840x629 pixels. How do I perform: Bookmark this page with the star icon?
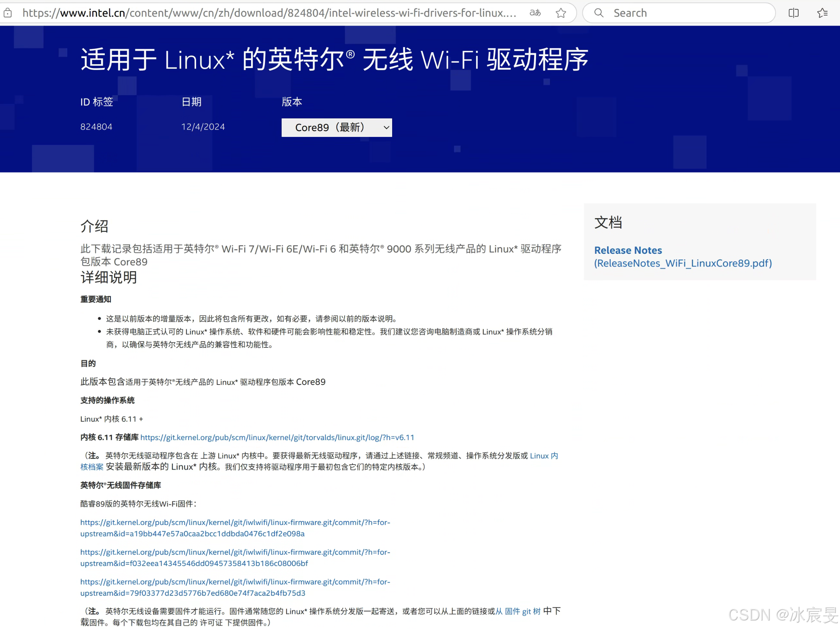tap(561, 13)
